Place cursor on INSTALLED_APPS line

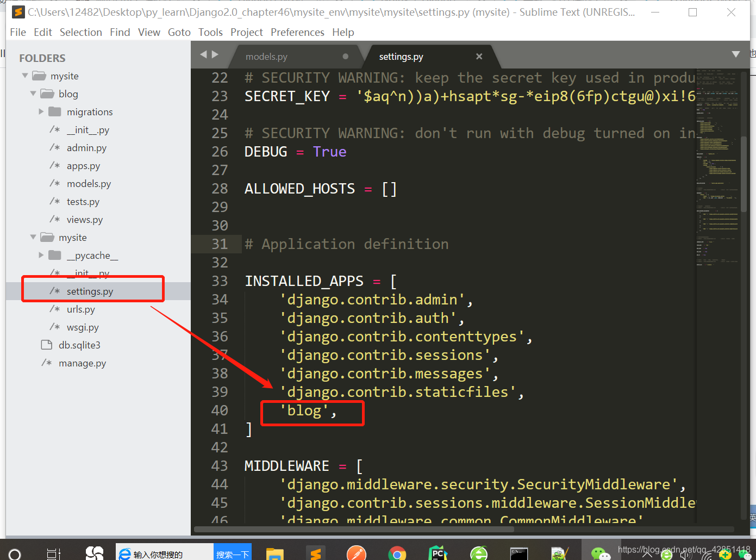tap(321, 281)
